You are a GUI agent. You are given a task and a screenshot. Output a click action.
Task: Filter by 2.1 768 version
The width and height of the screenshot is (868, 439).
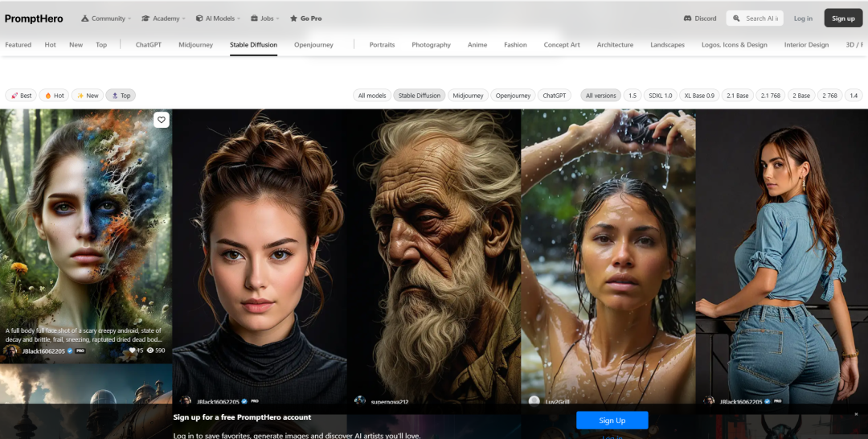[x=771, y=95]
